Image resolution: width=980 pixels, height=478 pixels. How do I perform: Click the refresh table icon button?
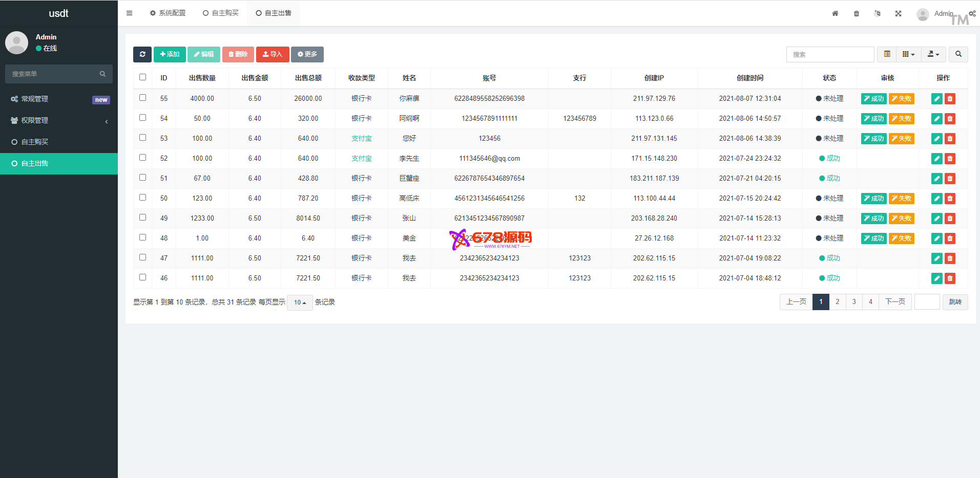tap(142, 54)
